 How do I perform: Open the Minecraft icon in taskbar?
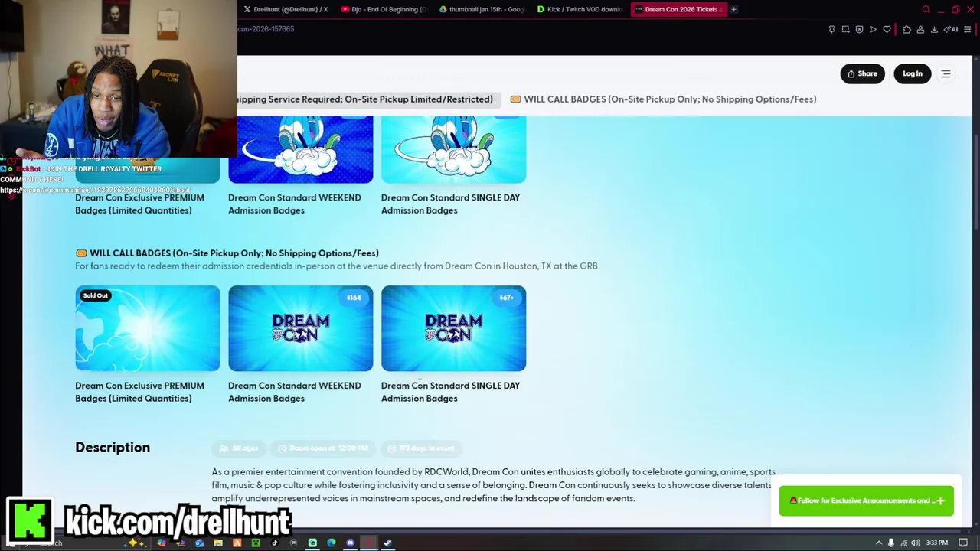(256, 543)
